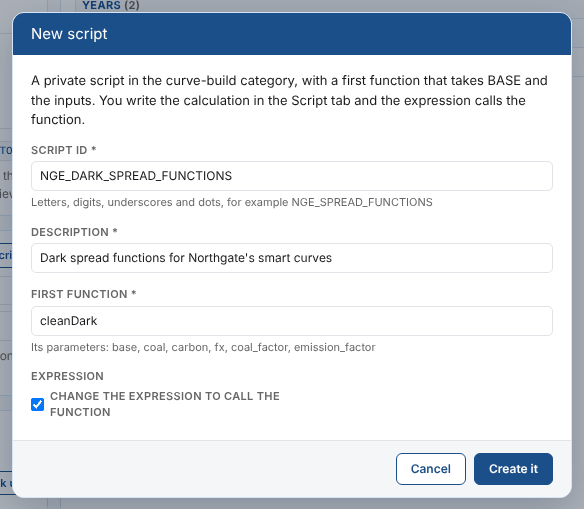The height and width of the screenshot is (509, 584).
Task: Click the Script ID input field
Action: (292, 176)
